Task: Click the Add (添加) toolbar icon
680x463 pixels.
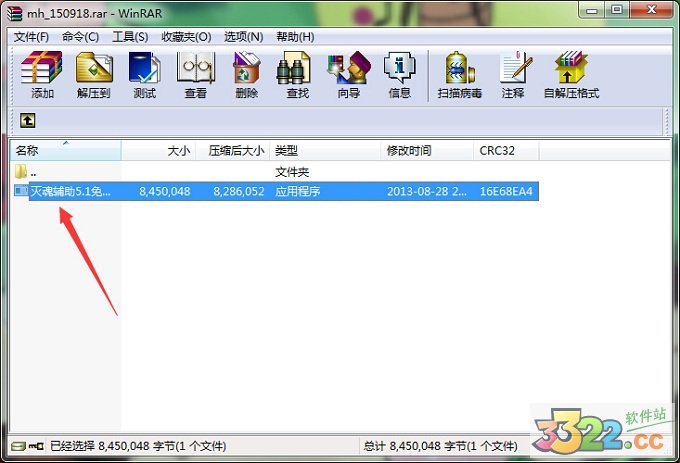Action: click(x=42, y=67)
